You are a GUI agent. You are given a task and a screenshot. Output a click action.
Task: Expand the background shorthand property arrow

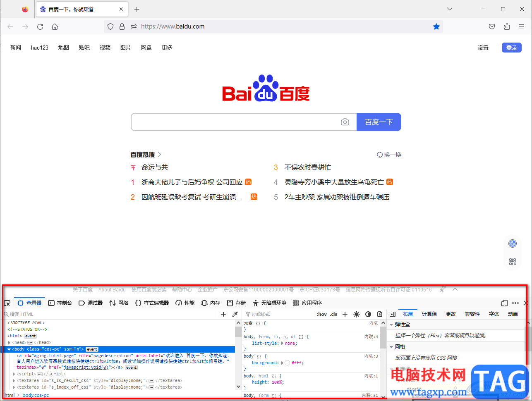click(283, 363)
